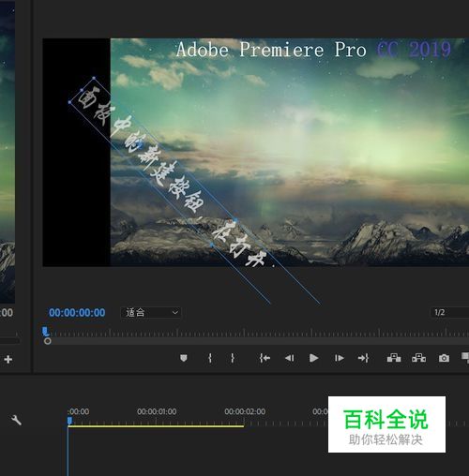469x476 pixels.
Task: Step back one frame
Action: click(x=290, y=358)
